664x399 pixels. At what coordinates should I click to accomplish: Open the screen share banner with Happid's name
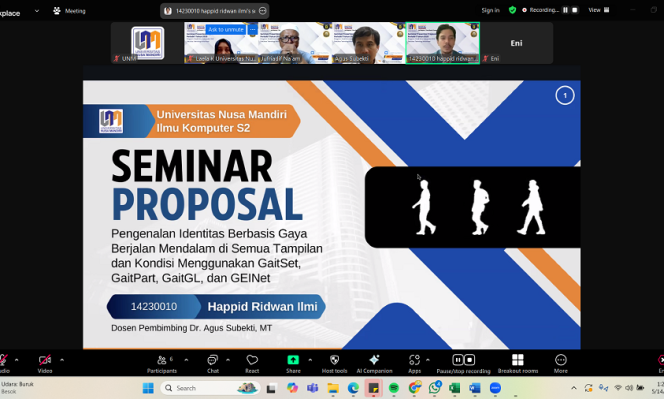pyautogui.click(x=215, y=11)
